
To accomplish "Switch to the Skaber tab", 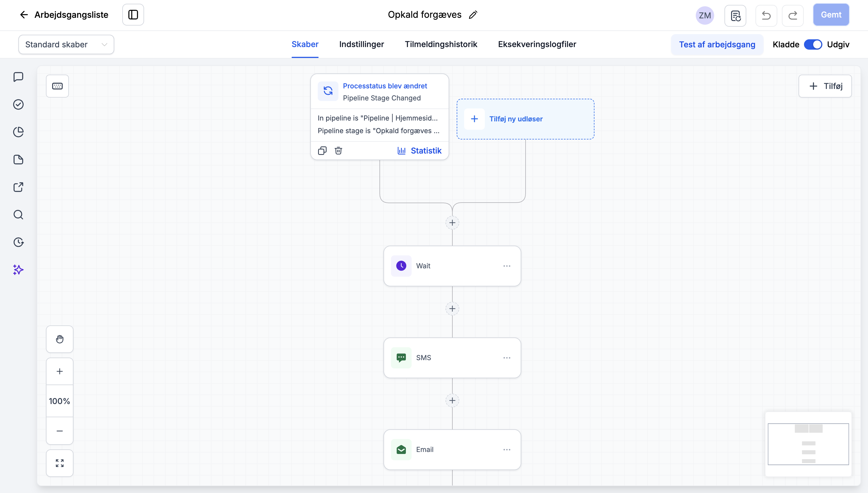I will [x=305, y=44].
